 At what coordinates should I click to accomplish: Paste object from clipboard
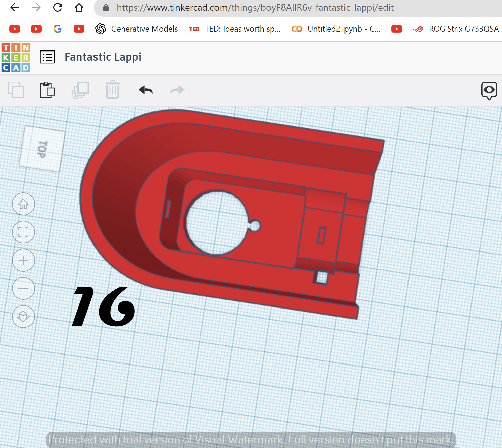[x=47, y=90]
